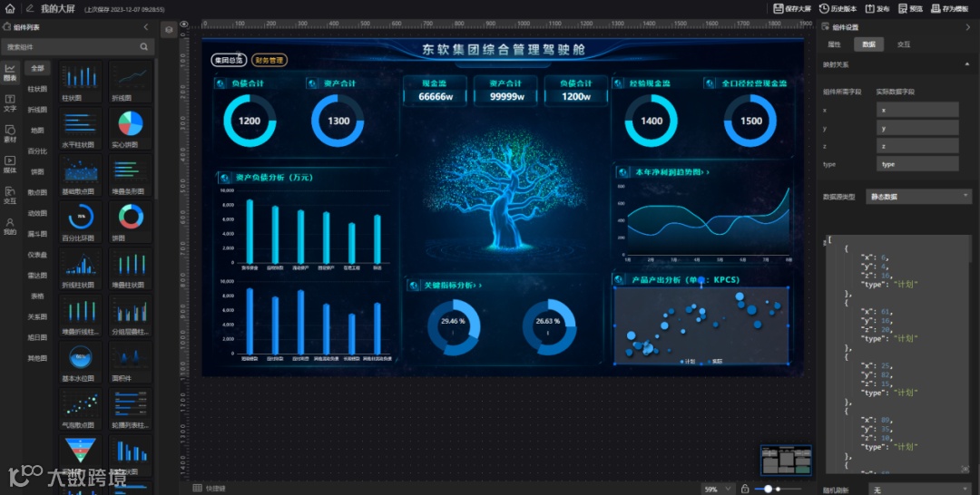Open 历史版本 history versions
Screen dimensions: 980x495
point(838,9)
